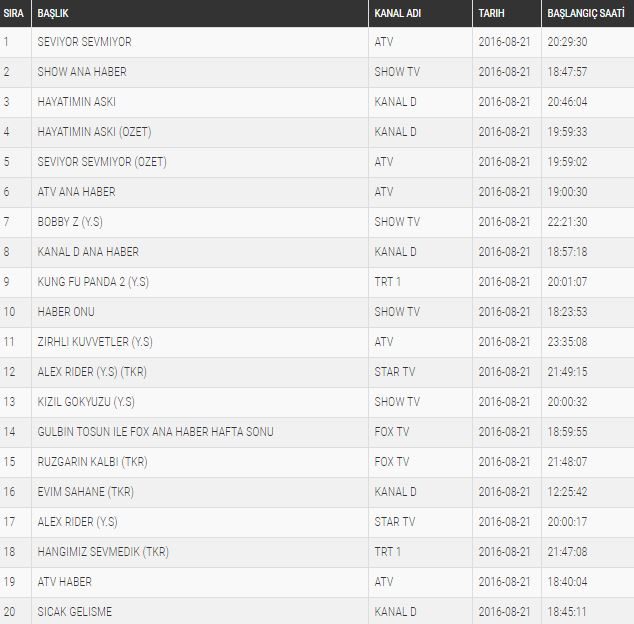Click the BAŞLIK column header
This screenshot has width=634, height=624.
click(52, 14)
